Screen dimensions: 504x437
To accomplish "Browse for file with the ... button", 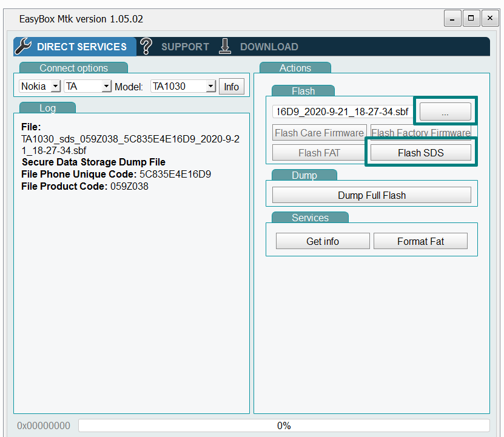I will [x=445, y=112].
